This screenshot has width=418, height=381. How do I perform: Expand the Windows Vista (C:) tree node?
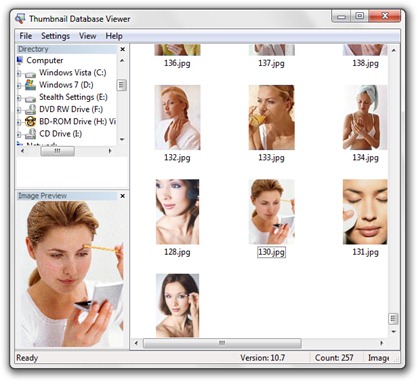click(19, 73)
